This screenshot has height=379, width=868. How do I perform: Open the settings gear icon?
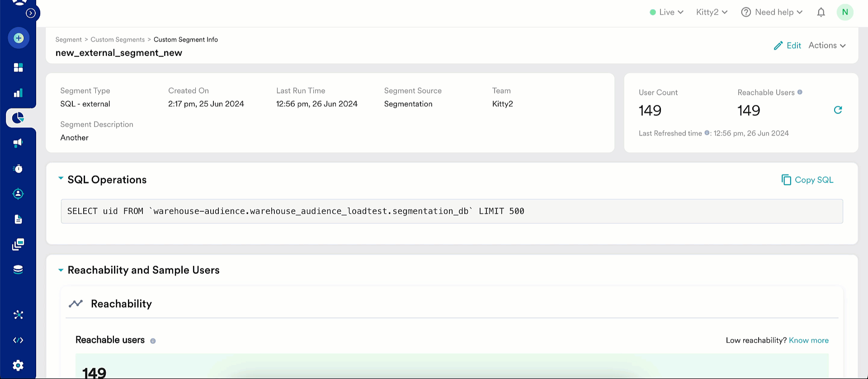point(18,365)
